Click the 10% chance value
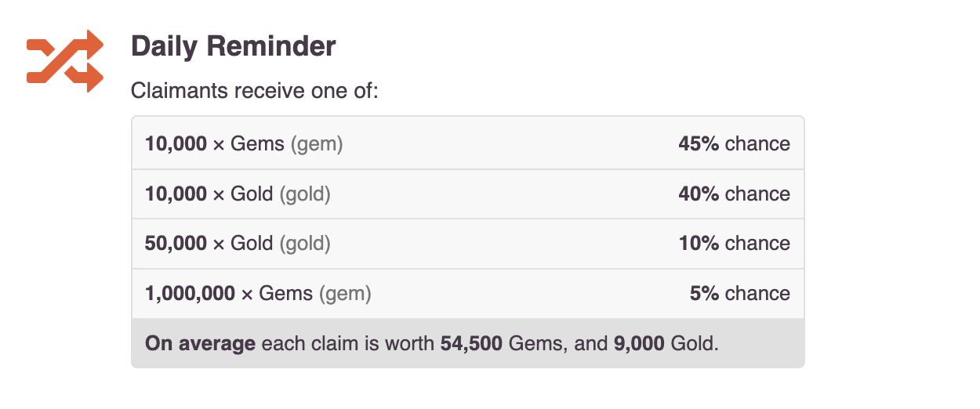This screenshot has height=409, width=980. point(734,244)
